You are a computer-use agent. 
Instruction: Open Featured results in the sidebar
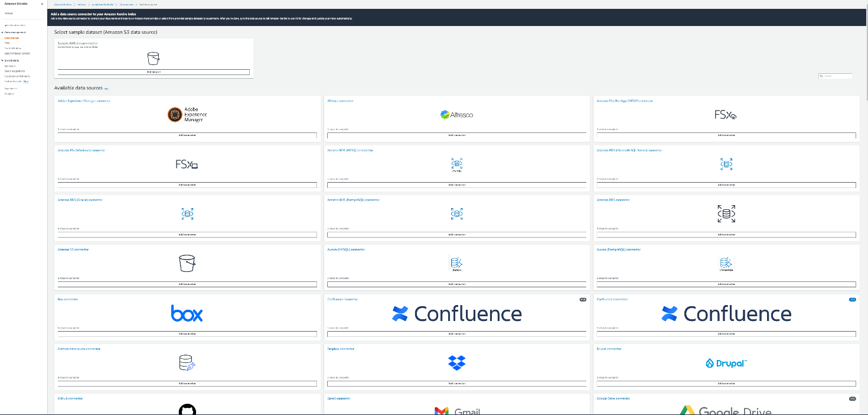pos(13,82)
